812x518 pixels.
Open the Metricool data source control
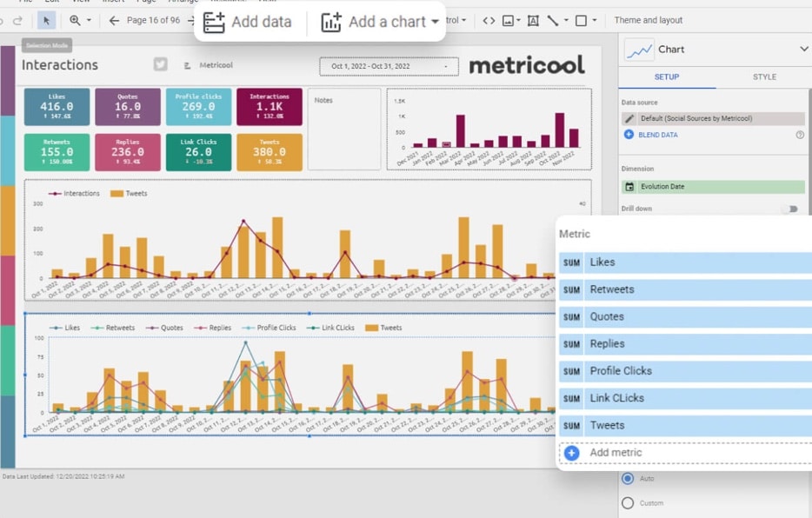[209, 65]
